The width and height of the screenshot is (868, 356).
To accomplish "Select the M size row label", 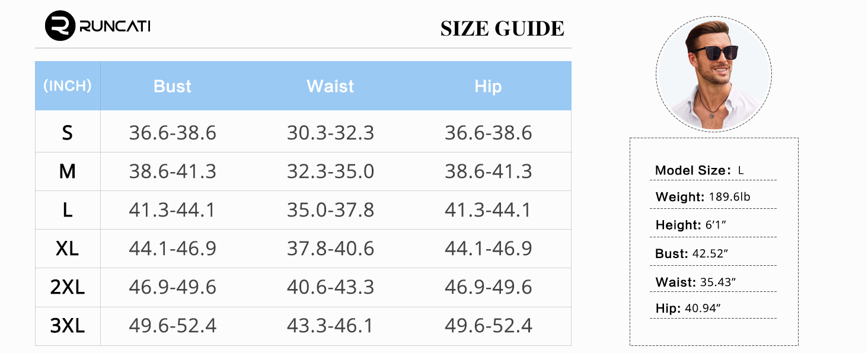I will click(x=68, y=171).
